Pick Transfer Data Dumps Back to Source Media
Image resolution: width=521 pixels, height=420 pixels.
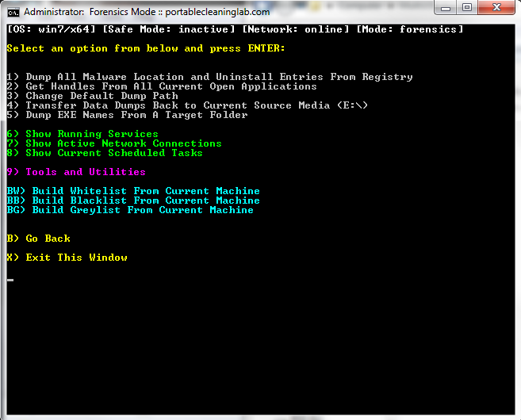tap(187, 105)
